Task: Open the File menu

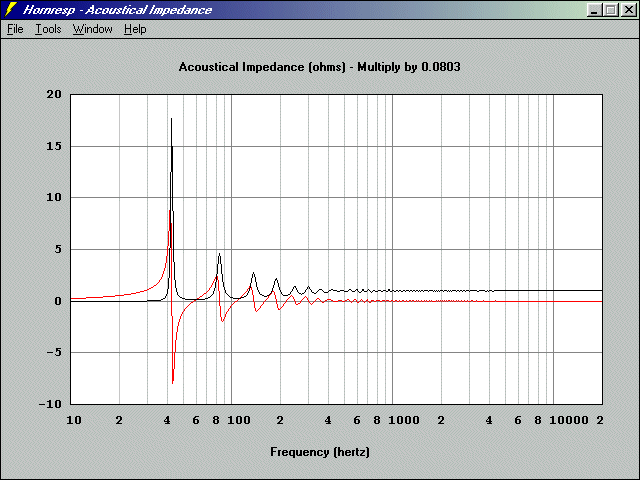Action: click(15, 29)
